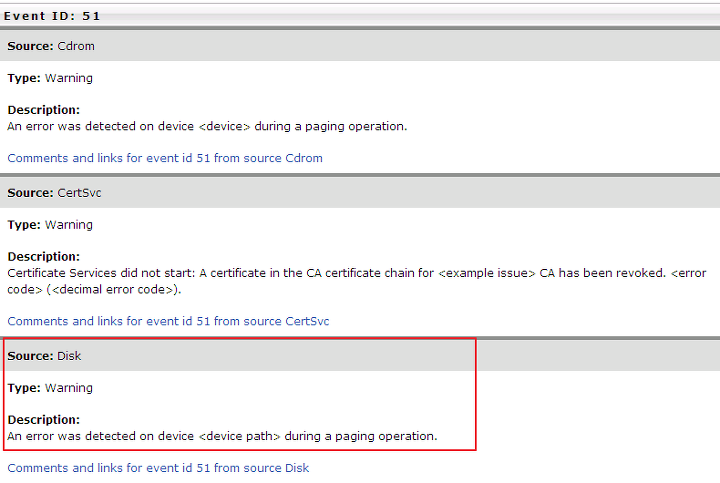This screenshot has width=720, height=483.
Task: Click Description label under CertSvc source
Action: (x=44, y=257)
